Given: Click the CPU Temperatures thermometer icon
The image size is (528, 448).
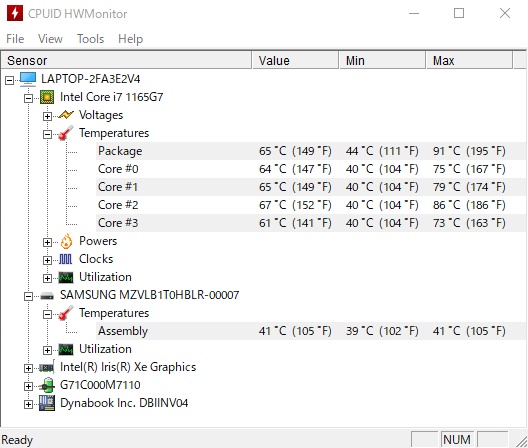Looking at the screenshot, I should (66, 133).
